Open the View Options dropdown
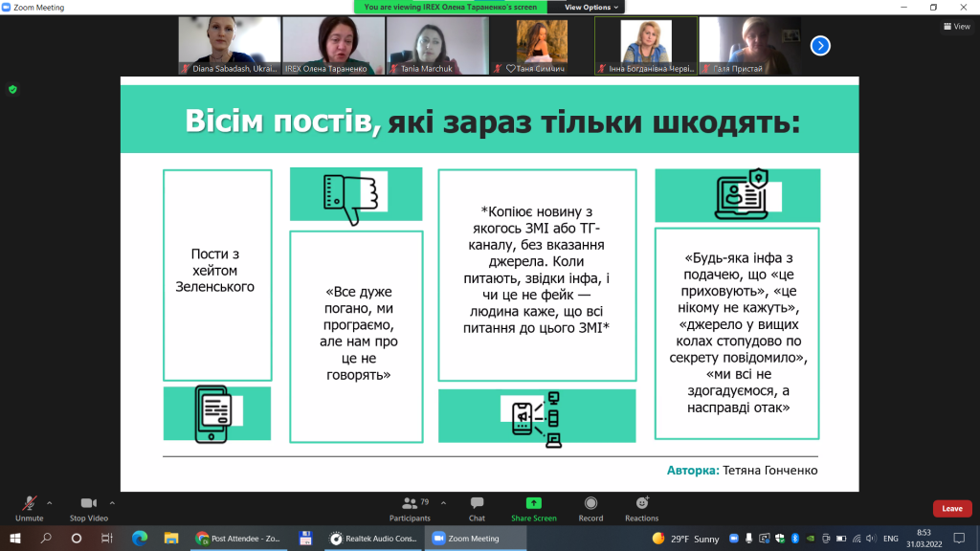Viewport: 980px width, 551px height. (x=590, y=7)
